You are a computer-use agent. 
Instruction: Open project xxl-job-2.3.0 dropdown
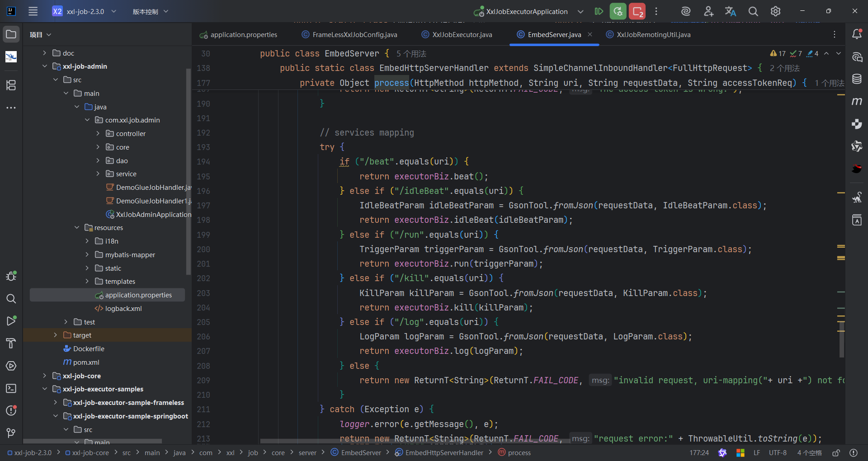coord(84,11)
